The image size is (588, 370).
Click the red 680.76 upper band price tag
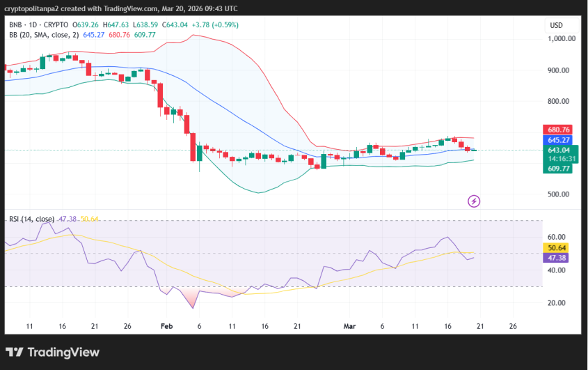pos(557,130)
